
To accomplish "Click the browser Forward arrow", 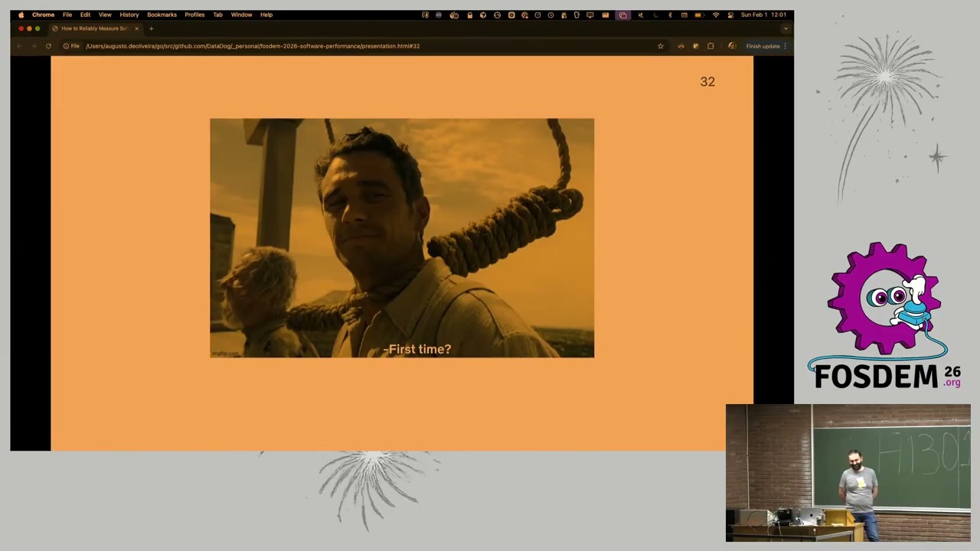I will click(x=34, y=46).
